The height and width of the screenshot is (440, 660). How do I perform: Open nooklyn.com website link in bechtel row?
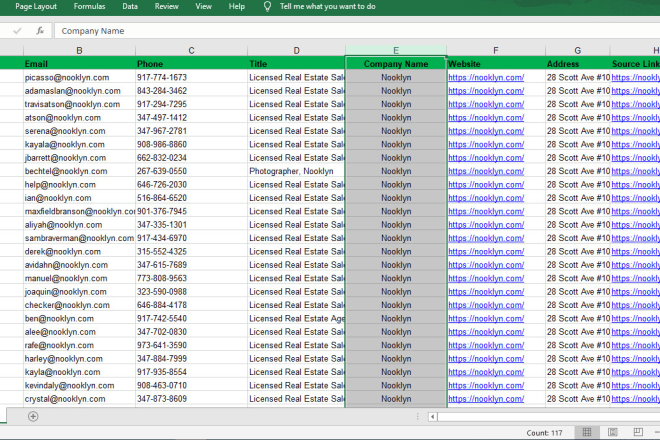486,171
